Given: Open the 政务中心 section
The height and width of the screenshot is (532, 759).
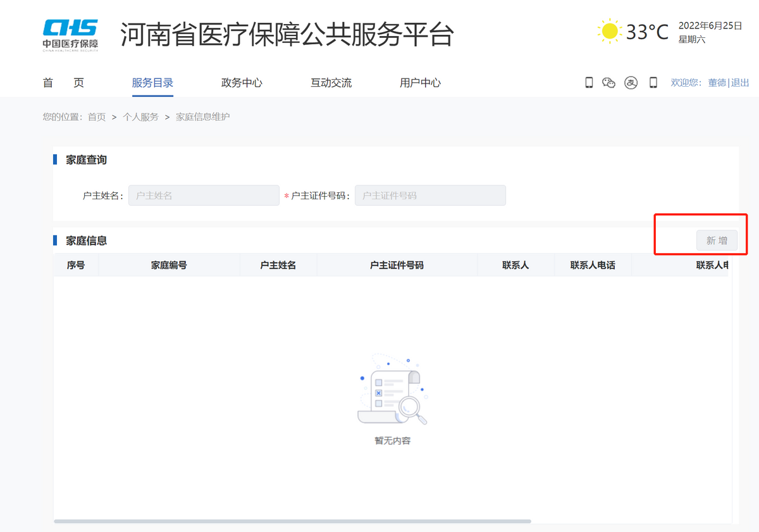Looking at the screenshot, I should (x=242, y=82).
